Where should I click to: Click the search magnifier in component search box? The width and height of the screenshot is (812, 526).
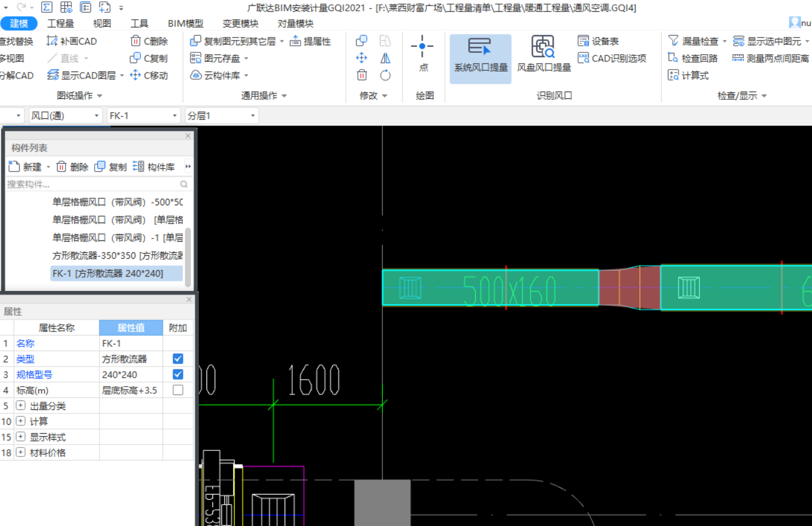[184, 184]
